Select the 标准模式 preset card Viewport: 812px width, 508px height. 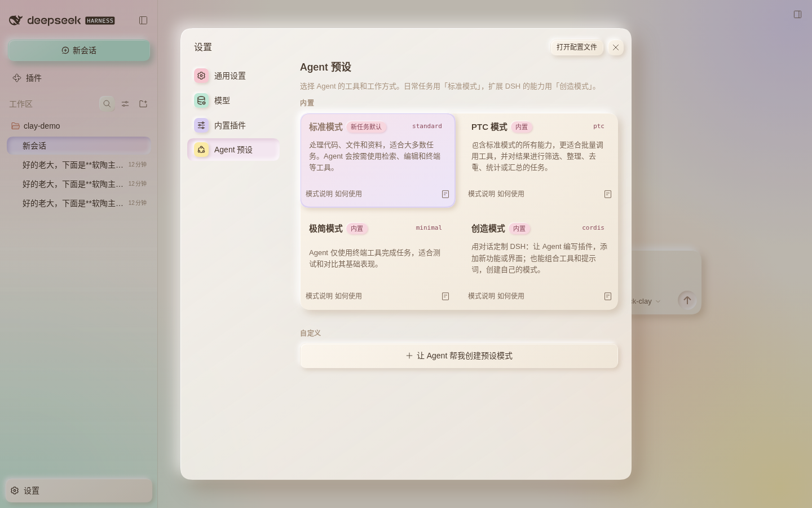point(378,160)
